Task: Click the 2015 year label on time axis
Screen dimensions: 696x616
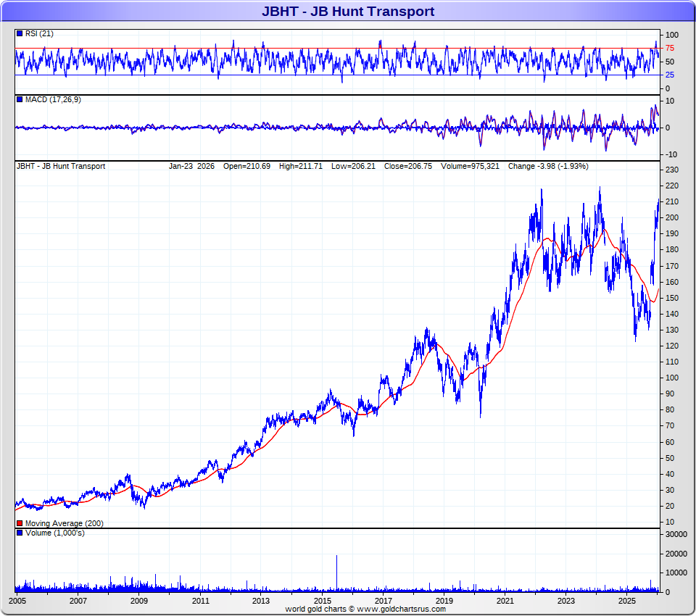Action: 323,601
